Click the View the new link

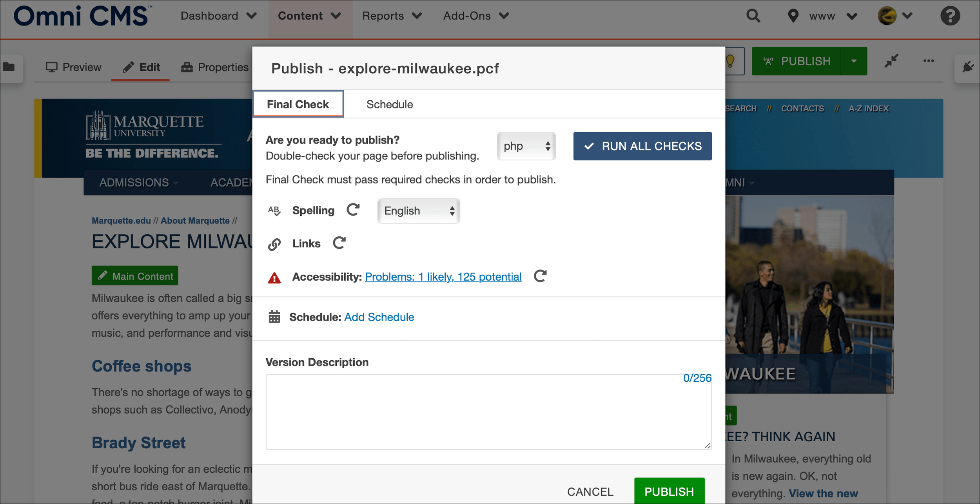(823, 493)
